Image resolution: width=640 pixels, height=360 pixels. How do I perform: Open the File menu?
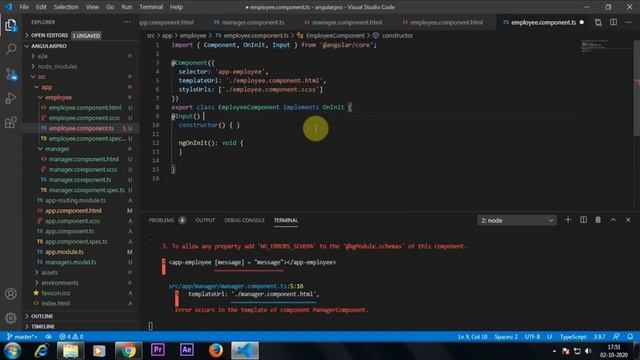pos(24,7)
